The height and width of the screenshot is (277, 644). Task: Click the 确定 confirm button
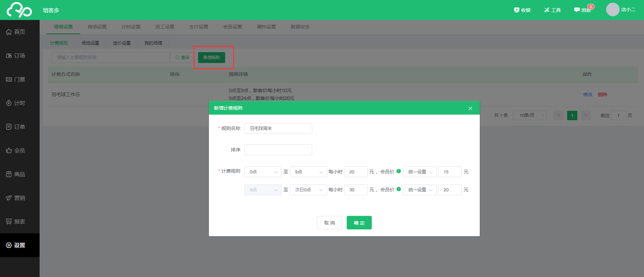(359, 223)
